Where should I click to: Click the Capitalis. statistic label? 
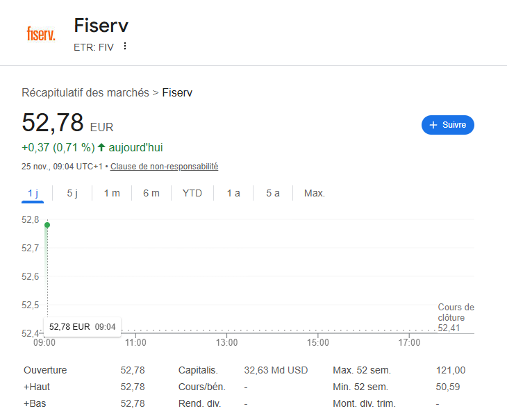click(198, 370)
